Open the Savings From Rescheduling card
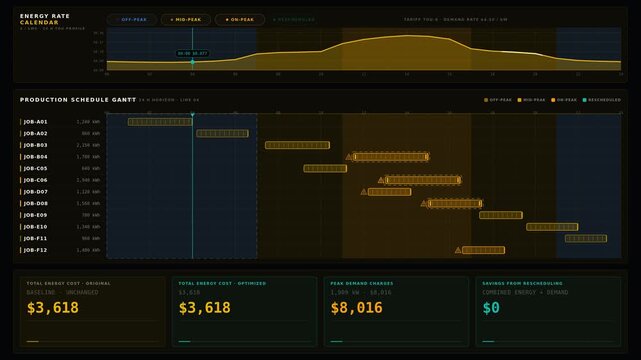Viewport: 641px width, 360px height. (x=549, y=312)
